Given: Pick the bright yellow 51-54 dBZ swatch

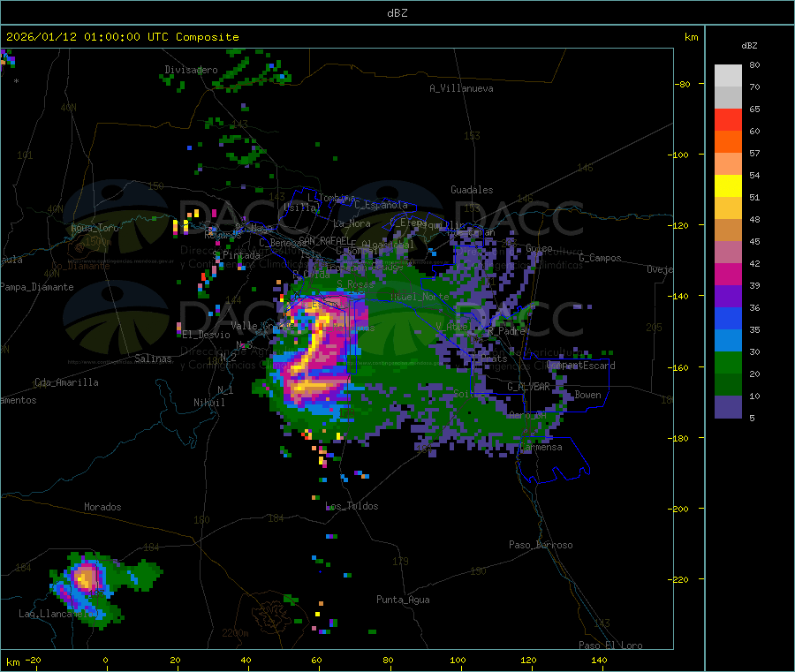Looking at the screenshot, I should pos(728,186).
